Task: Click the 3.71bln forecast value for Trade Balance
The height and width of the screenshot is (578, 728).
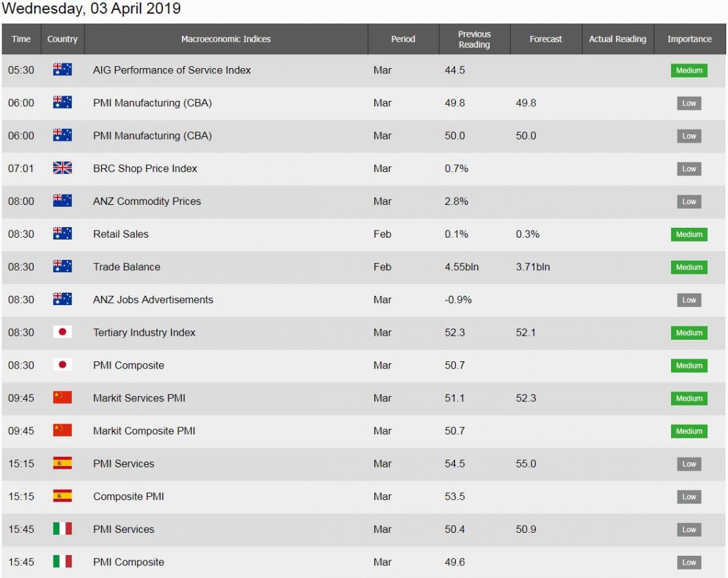Action: tap(532, 267)
